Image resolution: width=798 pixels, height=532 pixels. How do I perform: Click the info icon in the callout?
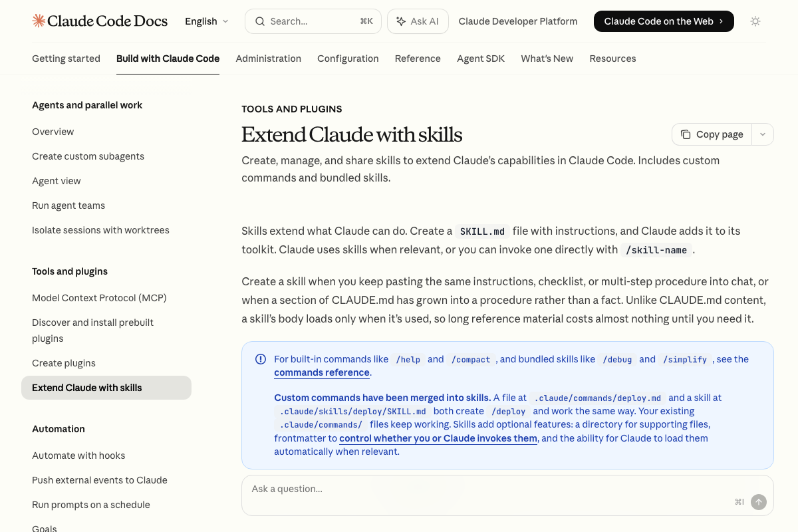pyautogui.click(x=261, y=359)
